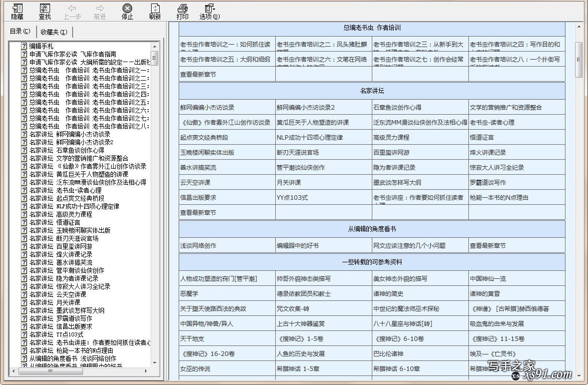Select 名家讲坛 NLP成功十四项心理定律 in tree

click(74, 206)
